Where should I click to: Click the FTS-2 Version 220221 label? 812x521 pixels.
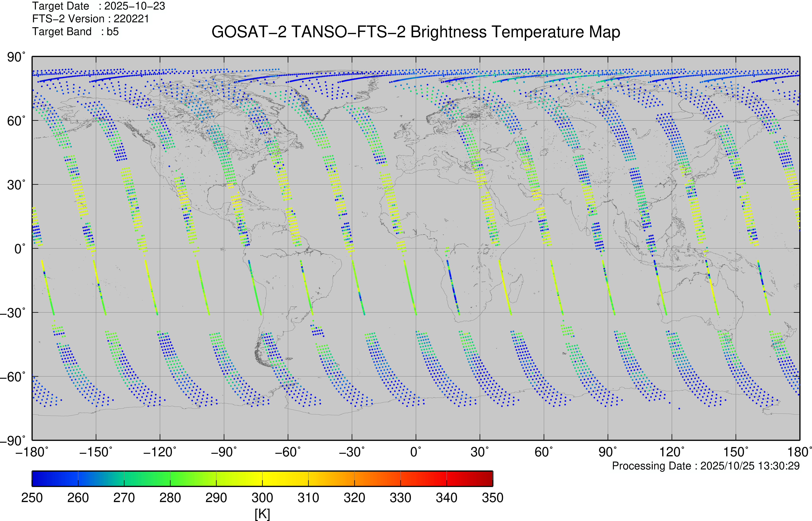[x=90, y=19]
